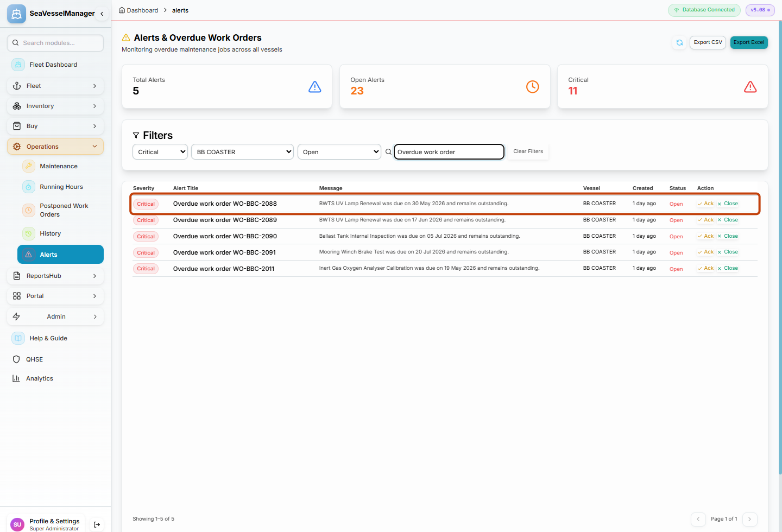The width and height of the screenshot is (782, 532).
Task: Click the Overdue work order search field
Action: (x=449, y=152)
